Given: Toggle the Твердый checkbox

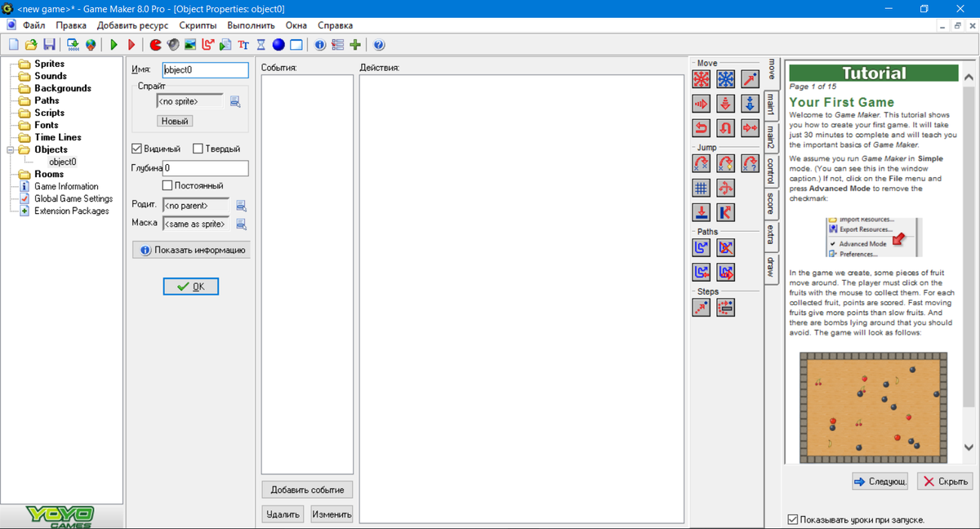Looking at the screenshot, I should 198,149.
